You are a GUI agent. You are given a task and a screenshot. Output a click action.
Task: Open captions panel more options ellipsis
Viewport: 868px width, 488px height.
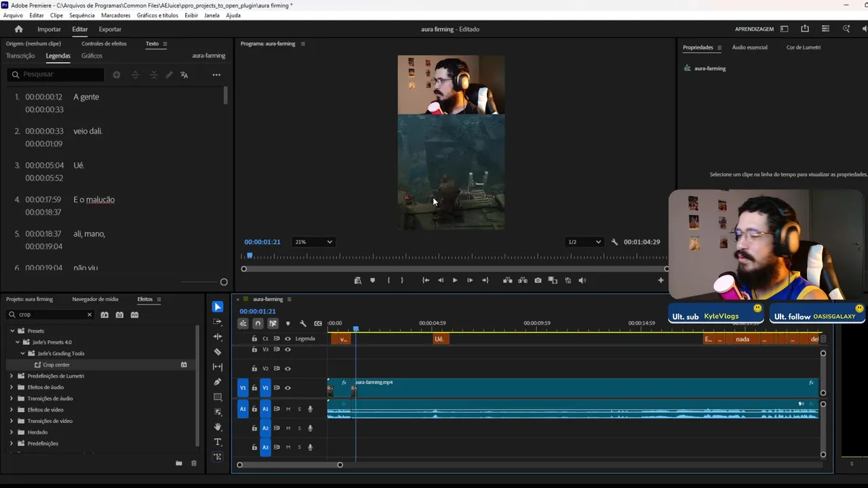click(x=216, y=75)
